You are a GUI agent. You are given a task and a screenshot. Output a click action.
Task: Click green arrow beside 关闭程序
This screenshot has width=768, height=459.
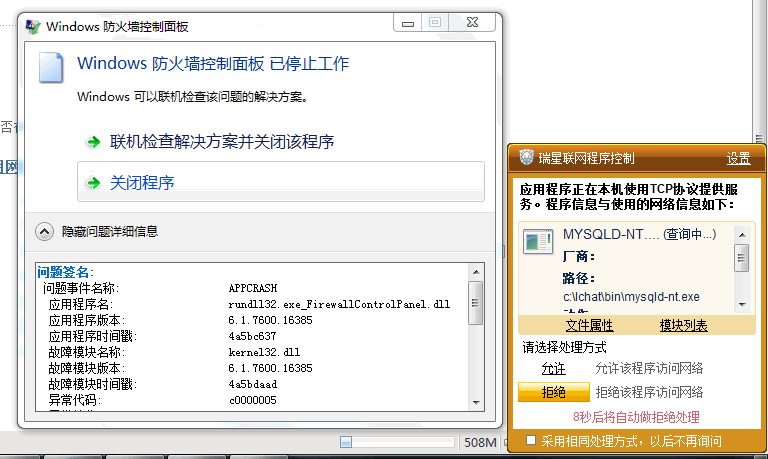93,183
